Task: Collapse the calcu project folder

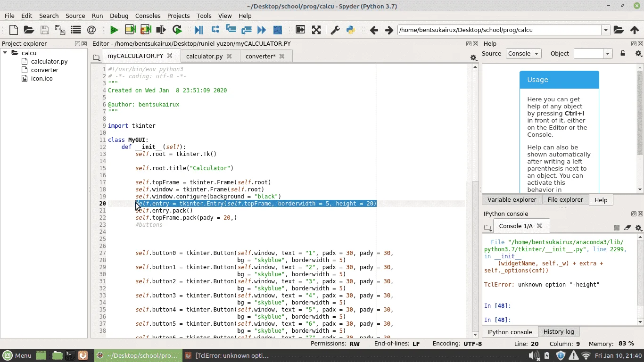Action: pos(6,53)
